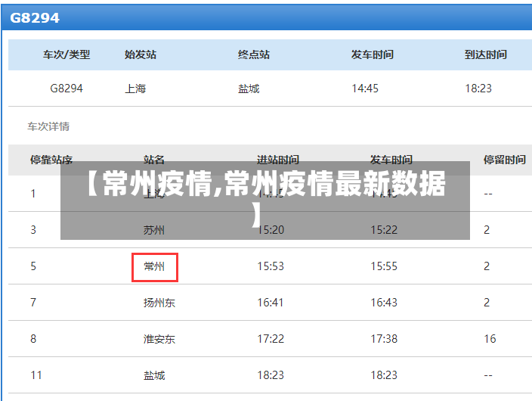Click the 【常州疫情,常州疫情最新数据】 overlay title

click(265, 198)
